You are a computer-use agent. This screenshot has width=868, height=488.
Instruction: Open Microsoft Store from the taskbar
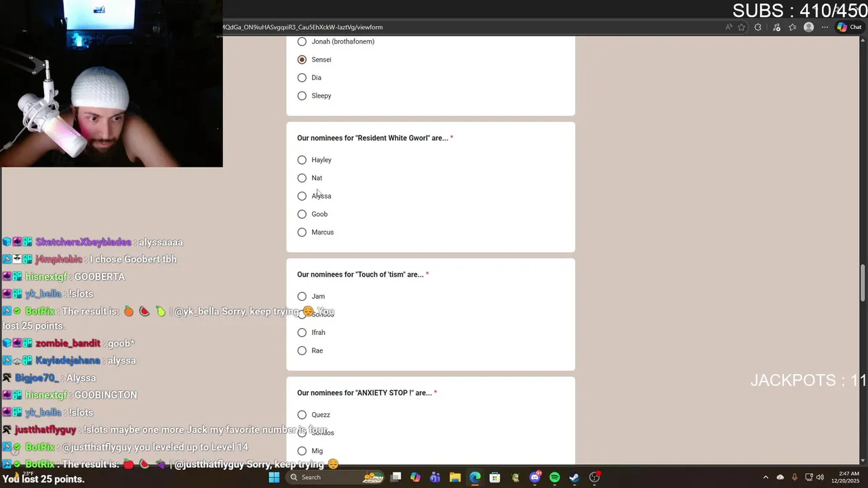495,477
